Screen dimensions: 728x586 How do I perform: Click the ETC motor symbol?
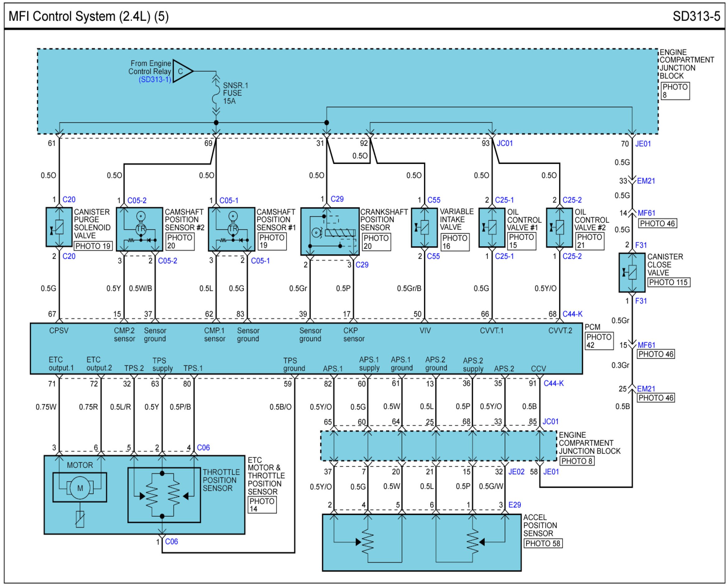[x=80, y=487]
